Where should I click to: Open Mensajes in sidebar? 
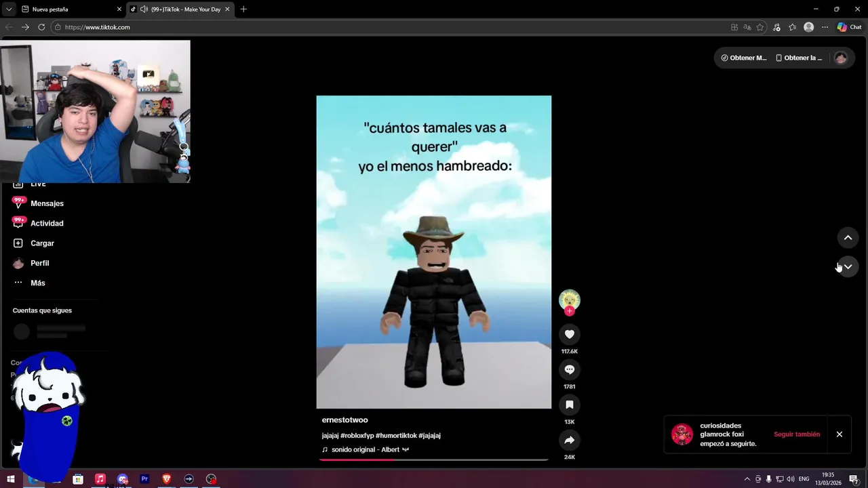pyautogui.click(x=47, y=203)
